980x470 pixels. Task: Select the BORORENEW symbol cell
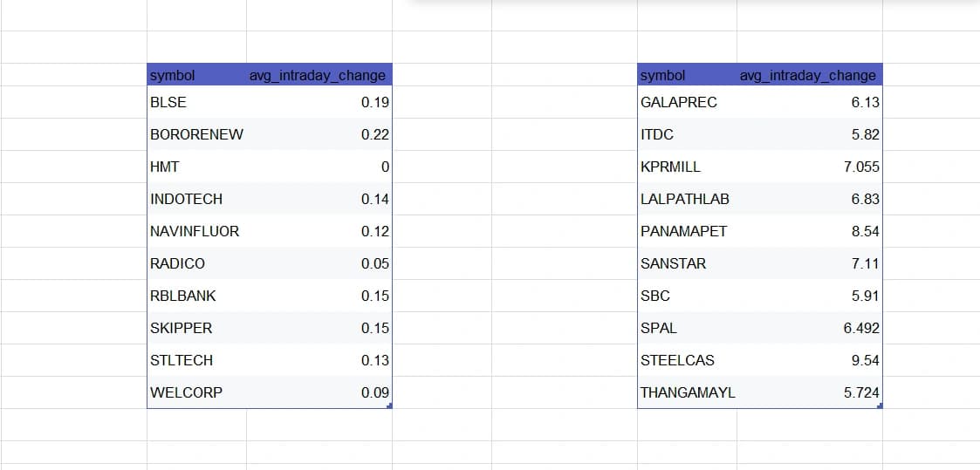pos(197,134)
